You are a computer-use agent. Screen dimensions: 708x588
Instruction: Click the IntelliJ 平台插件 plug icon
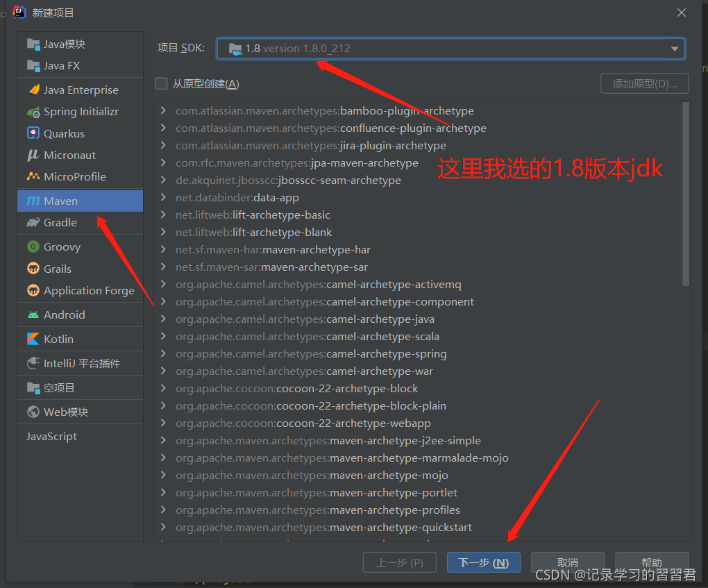[33, 363]
